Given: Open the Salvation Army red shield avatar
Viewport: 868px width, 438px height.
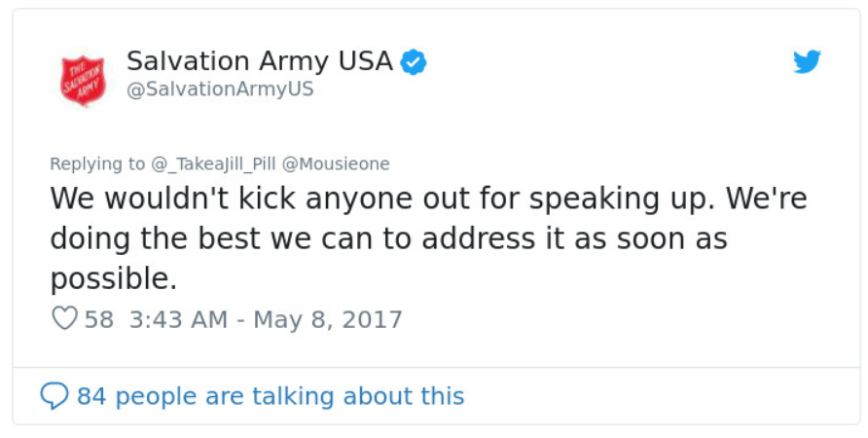Looking at the screenshot, I should (82, 79).
